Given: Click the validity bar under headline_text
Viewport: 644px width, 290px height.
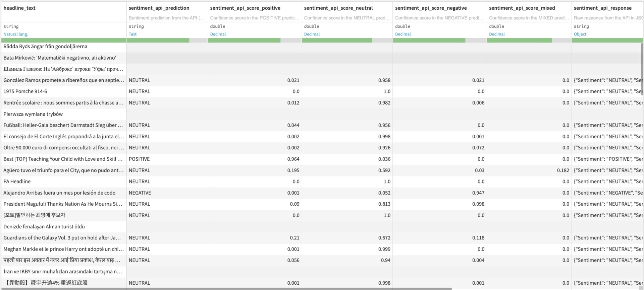Looking at the screenshot, I should (64, 41).
